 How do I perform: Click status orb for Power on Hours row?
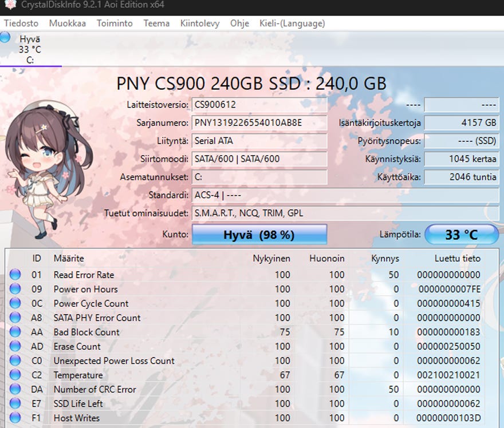(x=15, y=289)
